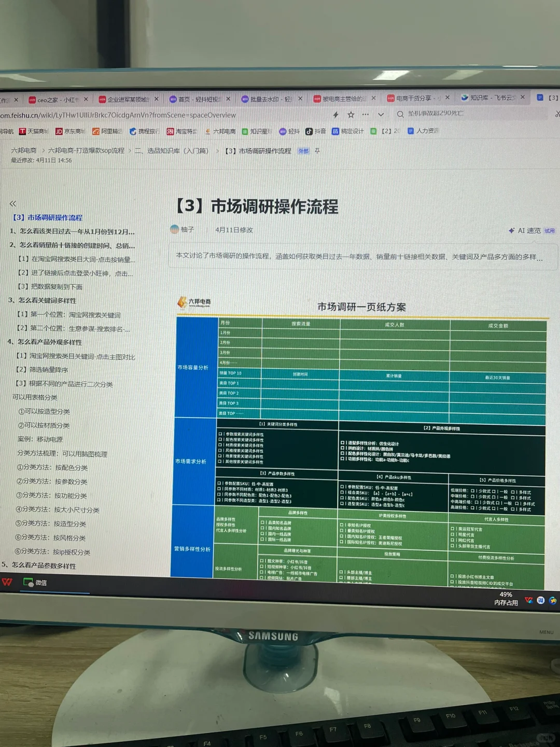Open the chevron dropdown beside the extensions menu
The width and height of the screenshot is (560, 747).
(x=381, y=115)
